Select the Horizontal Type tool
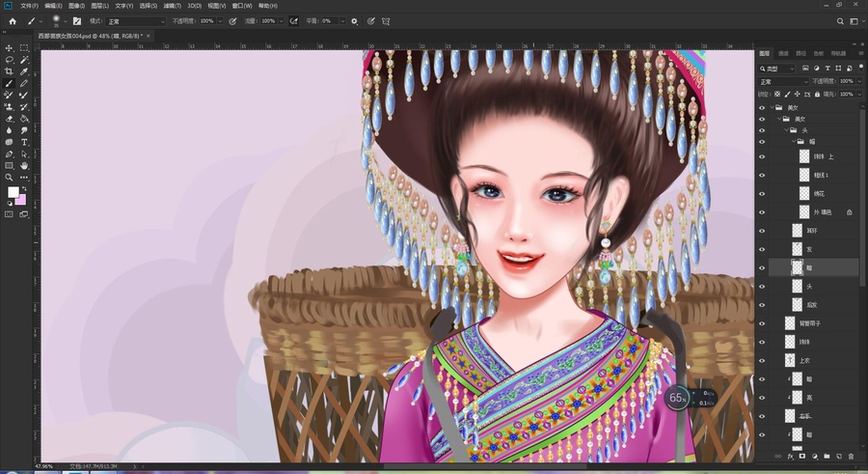This screenshot has width=868, height=474. (x=24, y=143)
